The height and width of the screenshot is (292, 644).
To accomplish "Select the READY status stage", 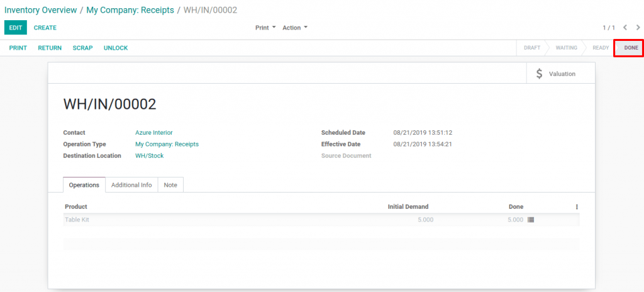I will click(x=601, y=48).
